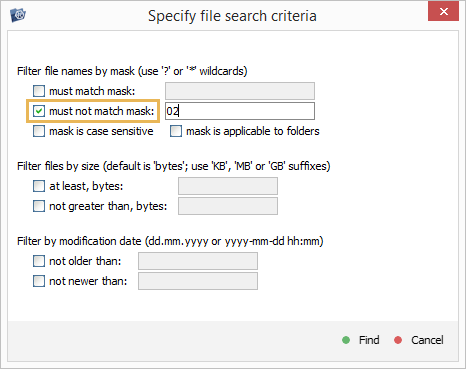Screen dimensions: 466x369
Task: Click the 'Specify file search criteria' title
Action: tap(232, 16)
